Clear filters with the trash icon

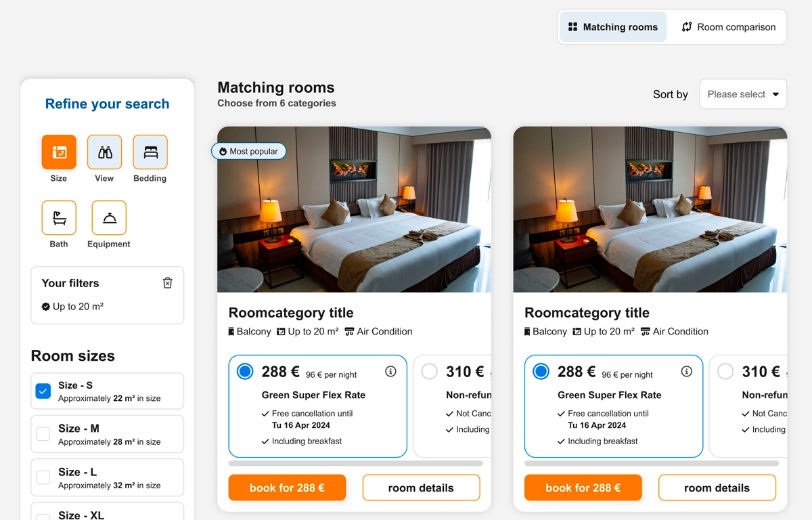coord(168,283)
